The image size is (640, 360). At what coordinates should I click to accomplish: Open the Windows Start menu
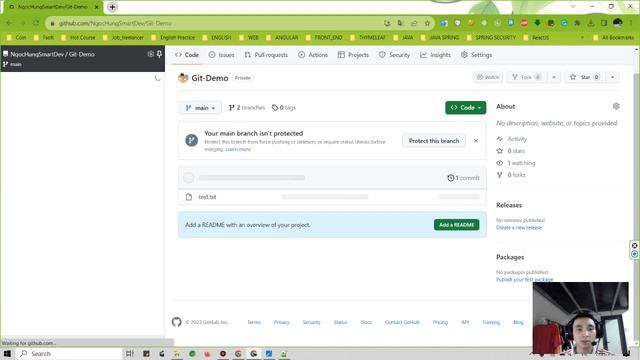point(7,353)
